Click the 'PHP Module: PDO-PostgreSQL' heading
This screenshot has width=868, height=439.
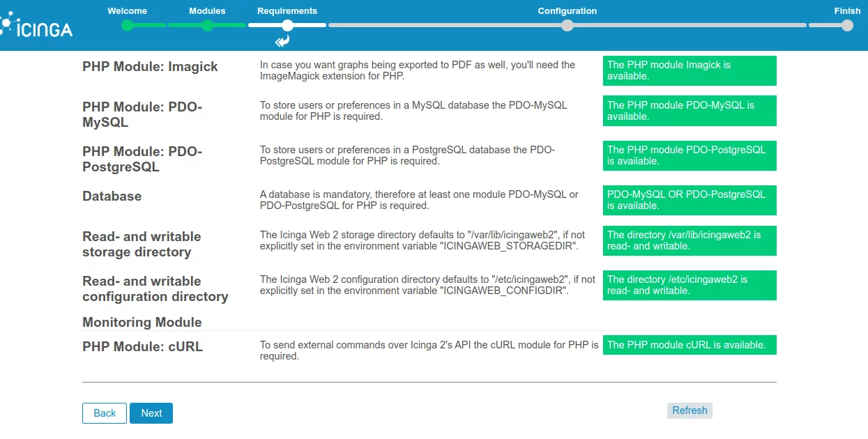point(142,159)
